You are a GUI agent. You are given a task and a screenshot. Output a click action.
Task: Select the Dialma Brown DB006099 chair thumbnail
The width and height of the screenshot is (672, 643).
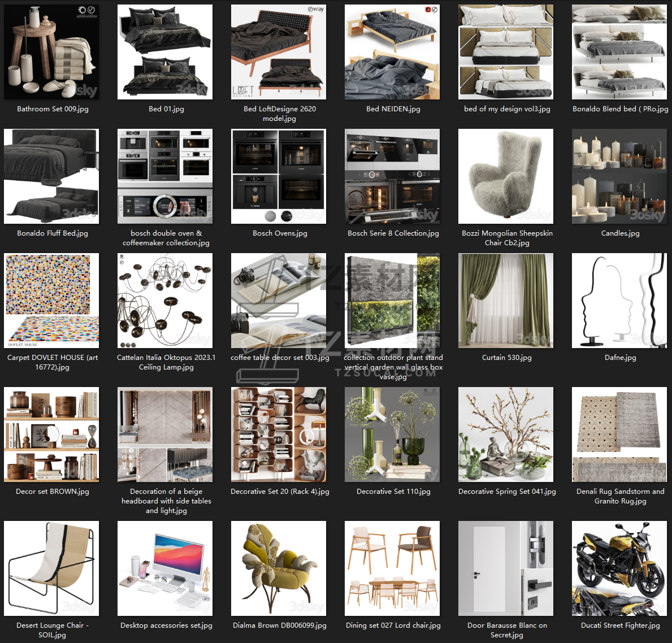point(279,568)
